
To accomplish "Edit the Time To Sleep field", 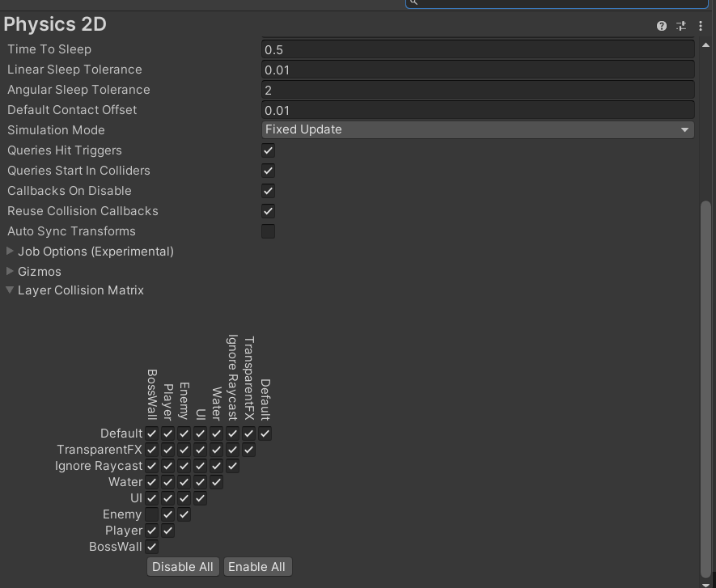I will coord(477,49).
